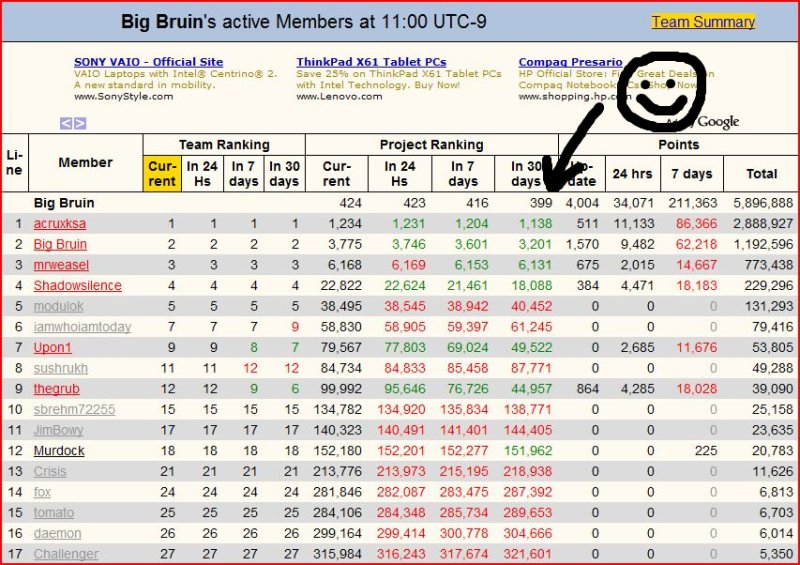Open the SONY VAIO Official Site ad
The width and height of the screenshot is (800, 565).
click(x=135, y=62)
